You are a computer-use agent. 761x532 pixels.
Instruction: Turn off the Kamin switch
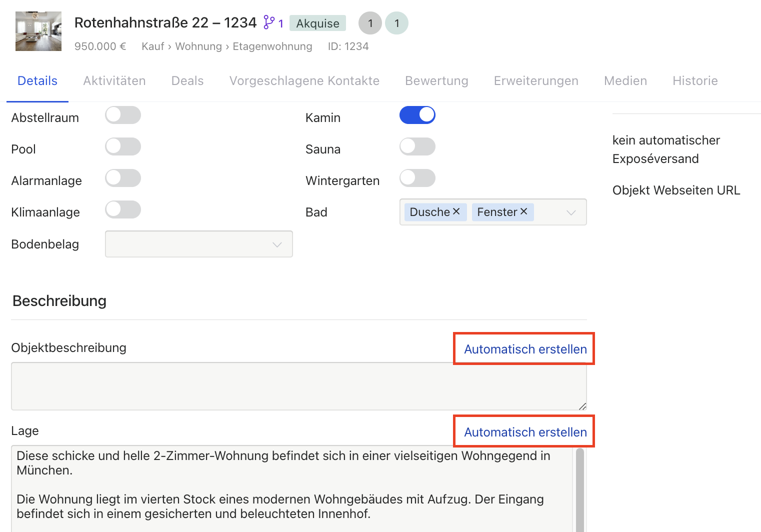click(417, 115)
